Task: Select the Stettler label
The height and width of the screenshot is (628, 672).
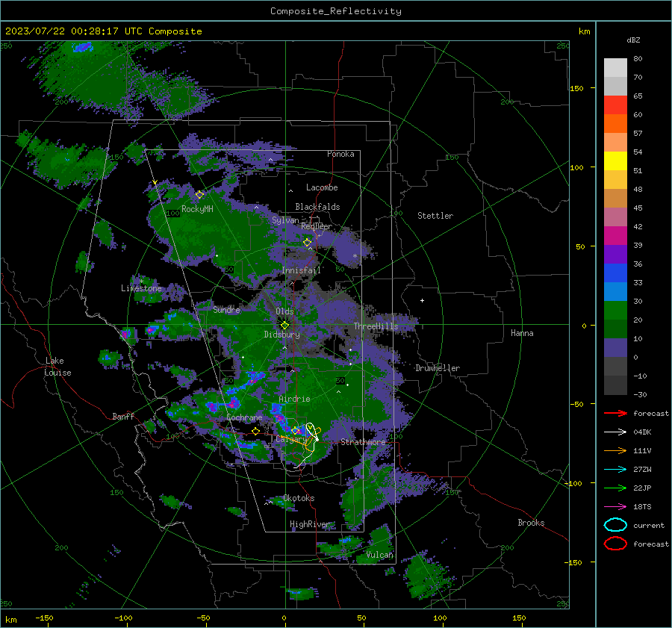Action: (435, 216)
